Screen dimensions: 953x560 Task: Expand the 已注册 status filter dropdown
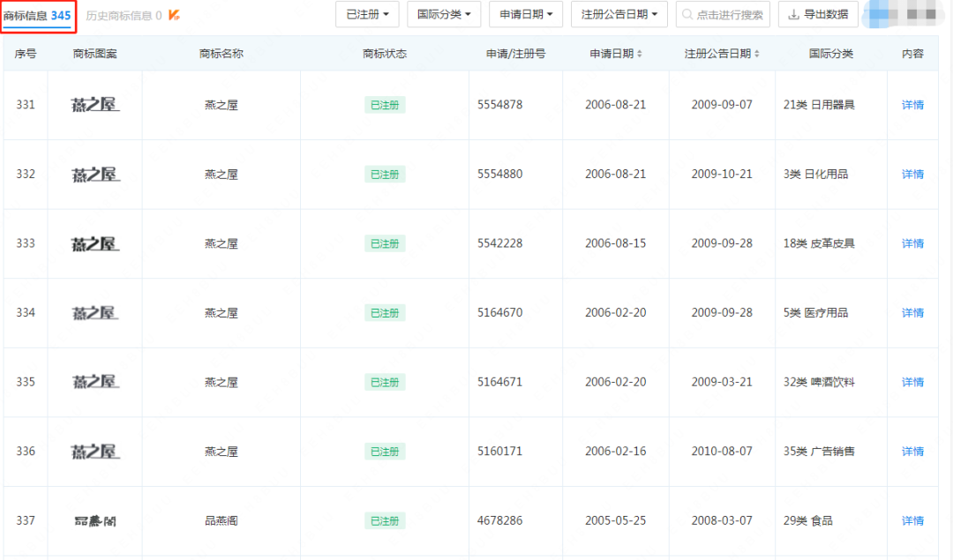point(367,14)
